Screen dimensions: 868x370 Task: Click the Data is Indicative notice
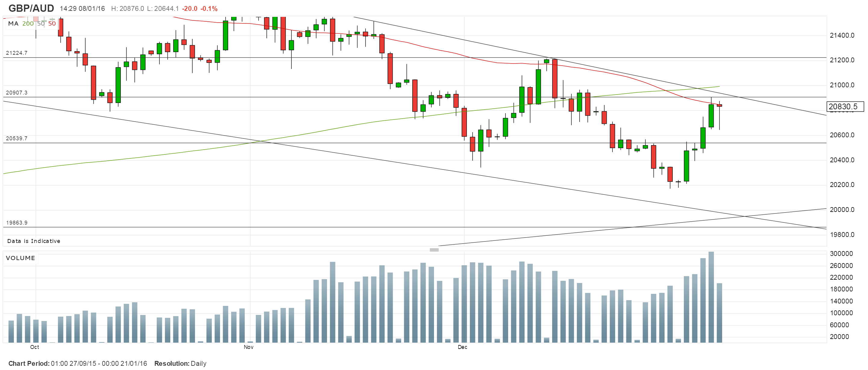[x=34, y=241]
